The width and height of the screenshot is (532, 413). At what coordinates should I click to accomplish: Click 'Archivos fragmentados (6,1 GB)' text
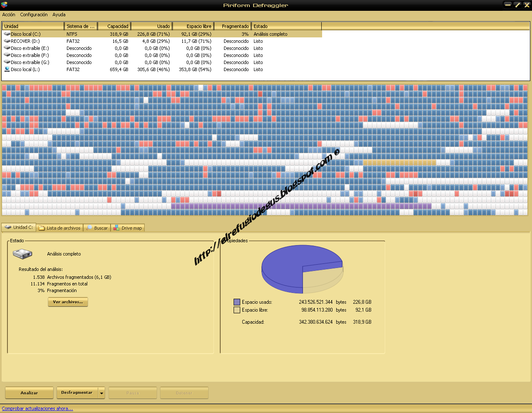[x=79, y=277]
